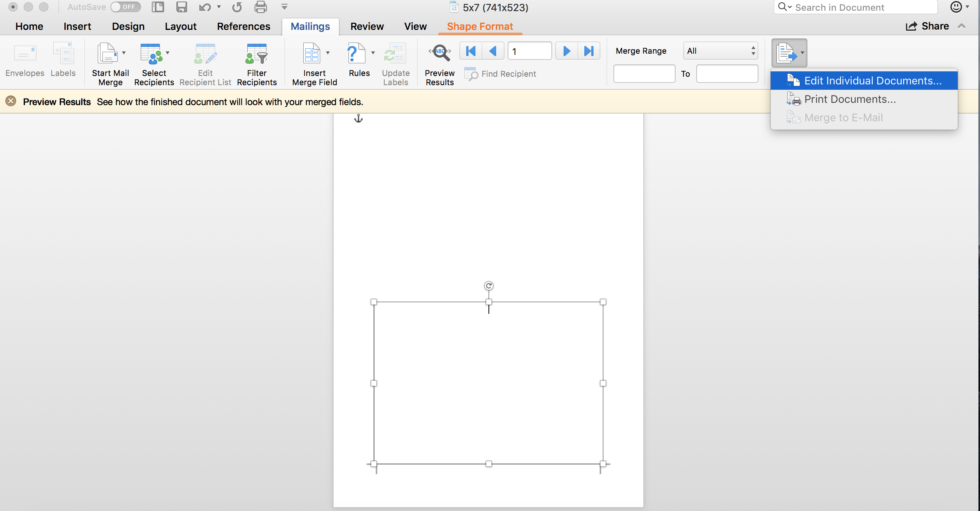Screen dimensions: 980x511
Task: Toggle Preview Results in ribbon
Action: (439, 64)
